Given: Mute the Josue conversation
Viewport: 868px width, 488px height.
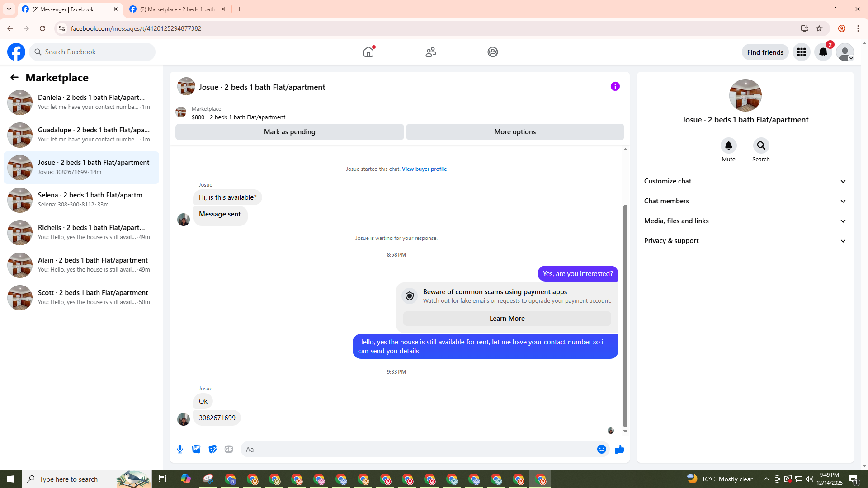Looking at the screenshot, I should click(x=728, y=145).
